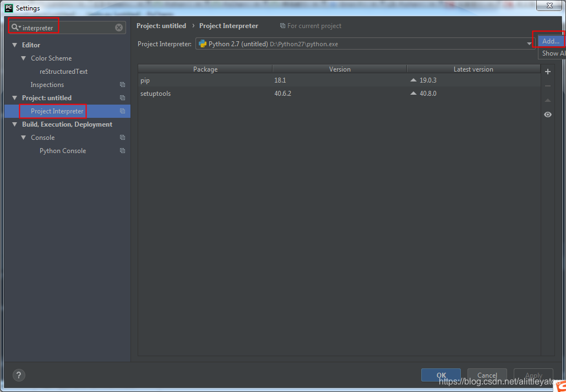Open the Project Interpreter dropdown arrow
The width and height of the screenshot is (566, 392).
(x=529, y=43)
